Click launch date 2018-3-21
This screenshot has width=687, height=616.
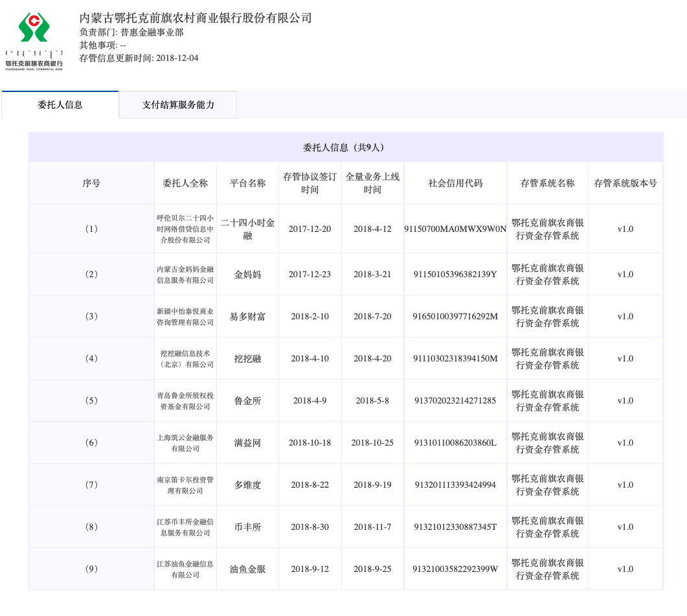click(x=372, y=275)
